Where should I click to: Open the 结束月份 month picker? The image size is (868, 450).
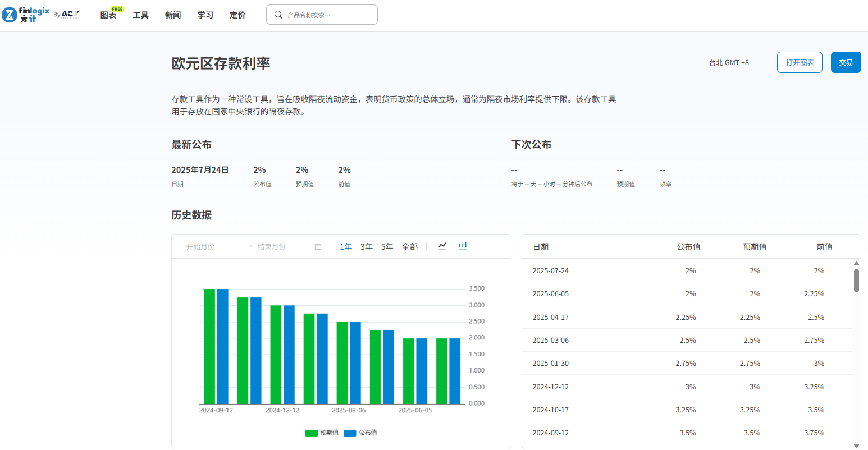(272, 247)
